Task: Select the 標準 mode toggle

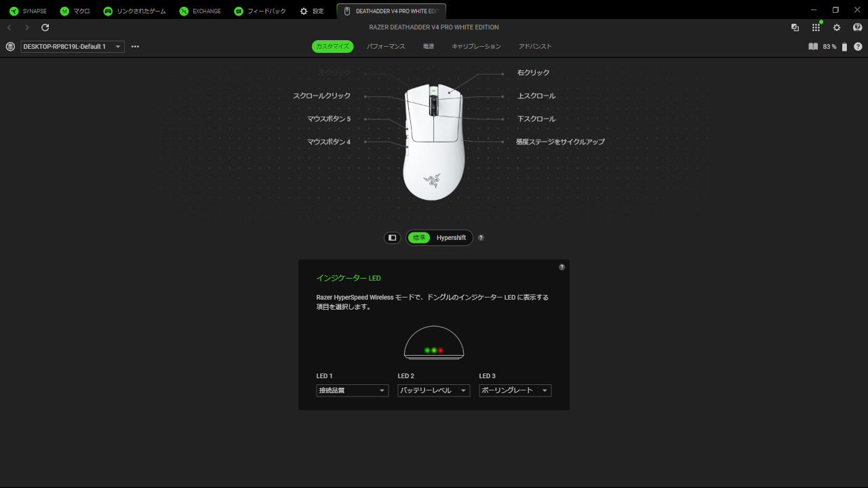Action: [x=419, y=238]
